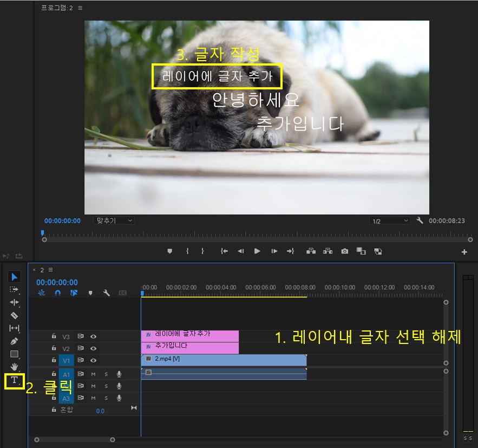
Task: Toggle sync lock for V1
Action: (x=81, y=360)
